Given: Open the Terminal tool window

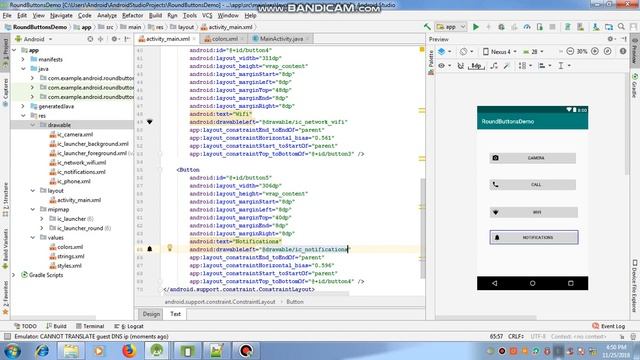Looking at the screenshot, I should pos(90,326).
